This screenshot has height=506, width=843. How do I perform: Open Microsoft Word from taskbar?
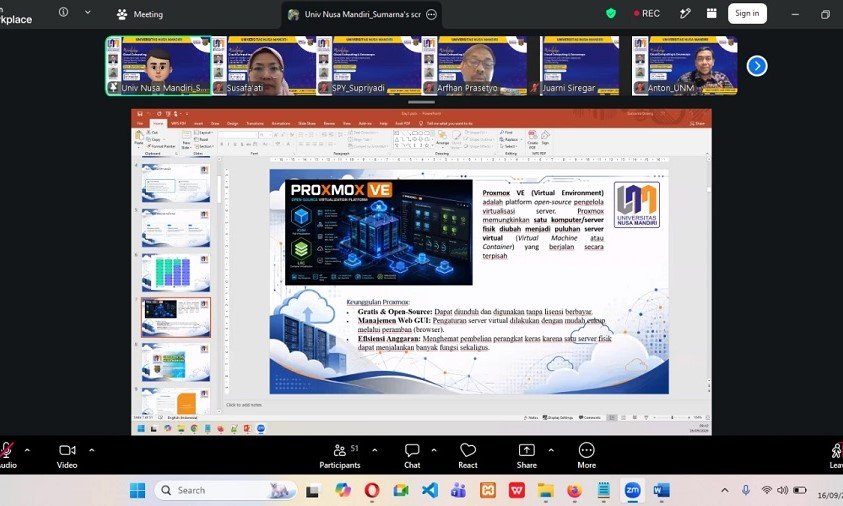coord(661,490)
